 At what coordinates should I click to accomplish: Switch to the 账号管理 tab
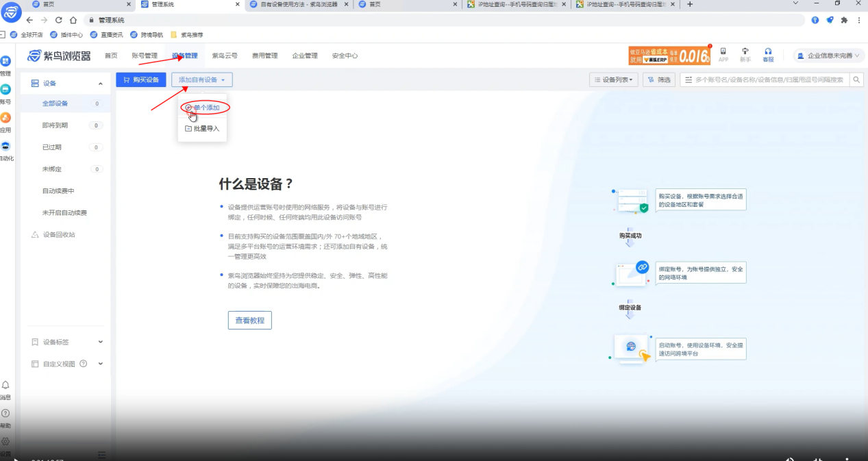coord(144,55)
